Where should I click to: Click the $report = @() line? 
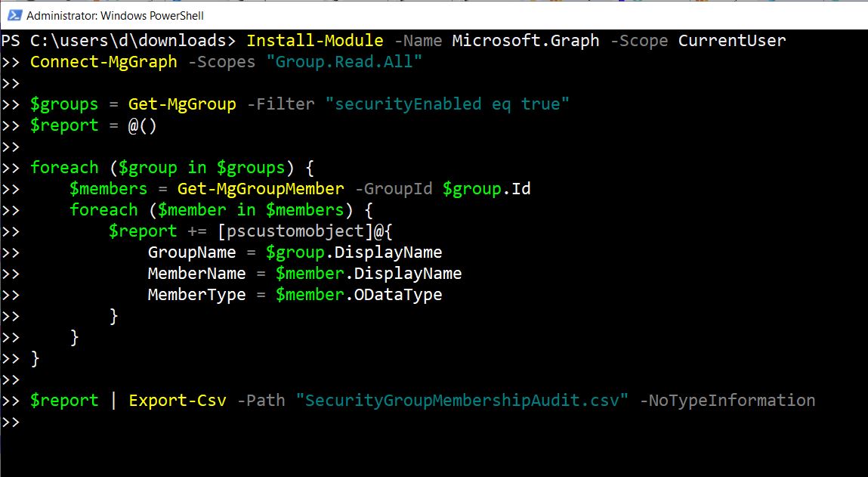(x=93, y=125)
